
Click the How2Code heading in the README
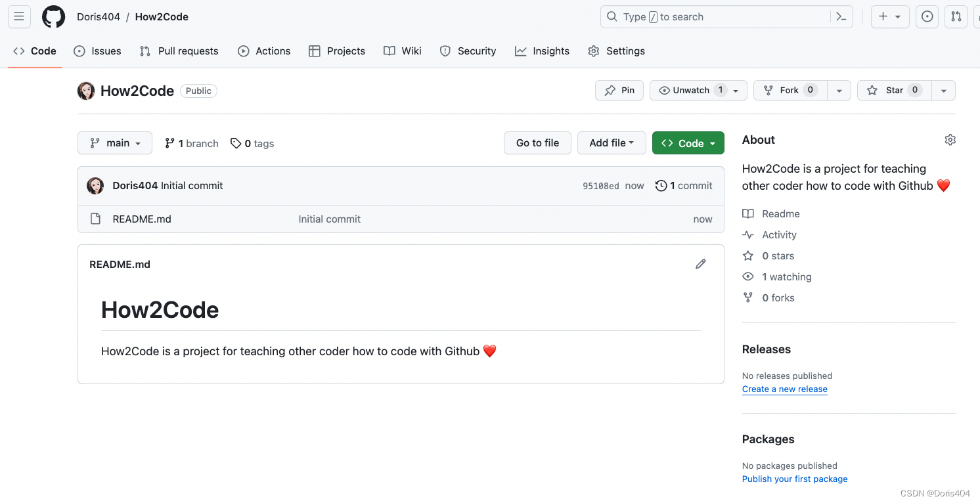(160, 310)
